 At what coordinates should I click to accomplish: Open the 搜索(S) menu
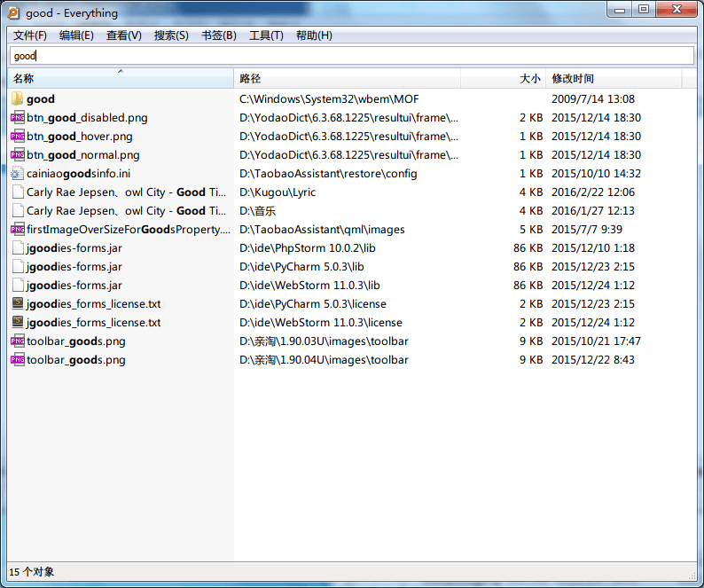(x=171, y=35)
